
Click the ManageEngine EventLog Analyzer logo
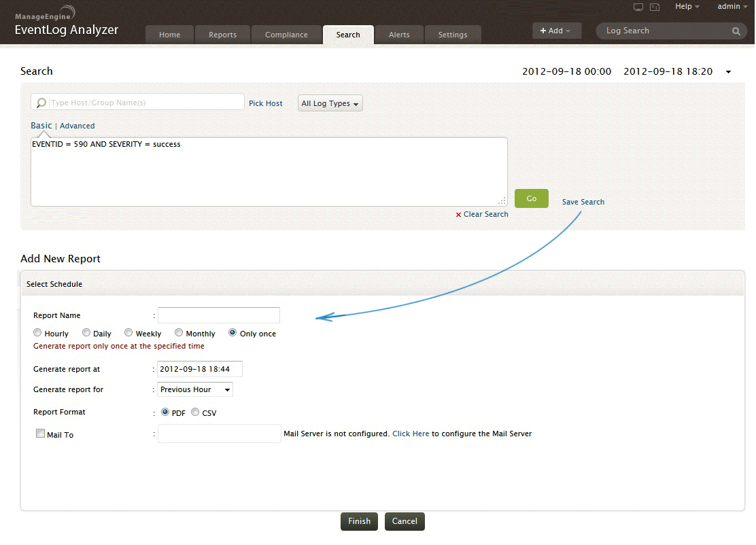[x=66, y=23]
